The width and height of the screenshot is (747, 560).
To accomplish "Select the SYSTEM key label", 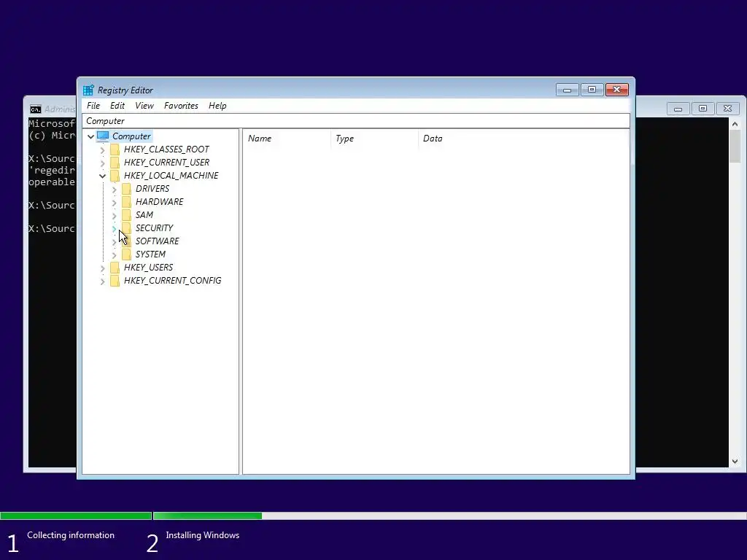I will 150,254.
